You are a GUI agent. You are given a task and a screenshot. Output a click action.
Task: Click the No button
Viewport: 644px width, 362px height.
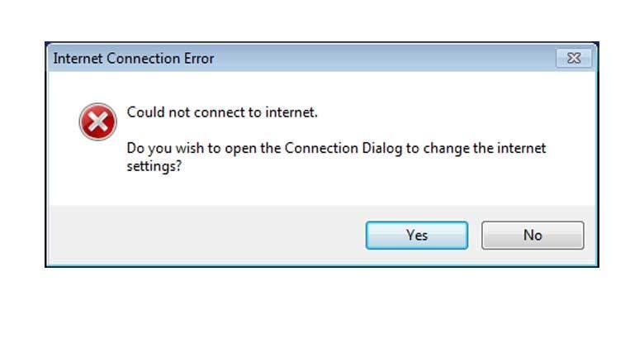(x=533, y=236)
